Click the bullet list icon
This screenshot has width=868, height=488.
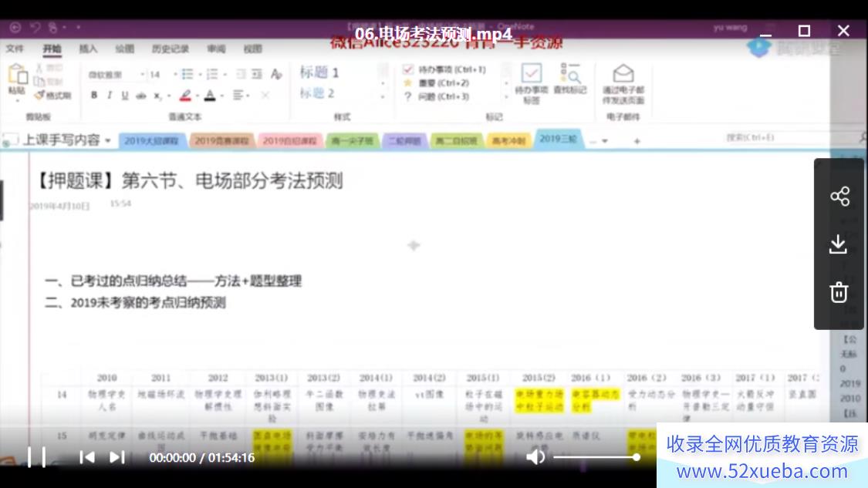click(x=187, y=74)
